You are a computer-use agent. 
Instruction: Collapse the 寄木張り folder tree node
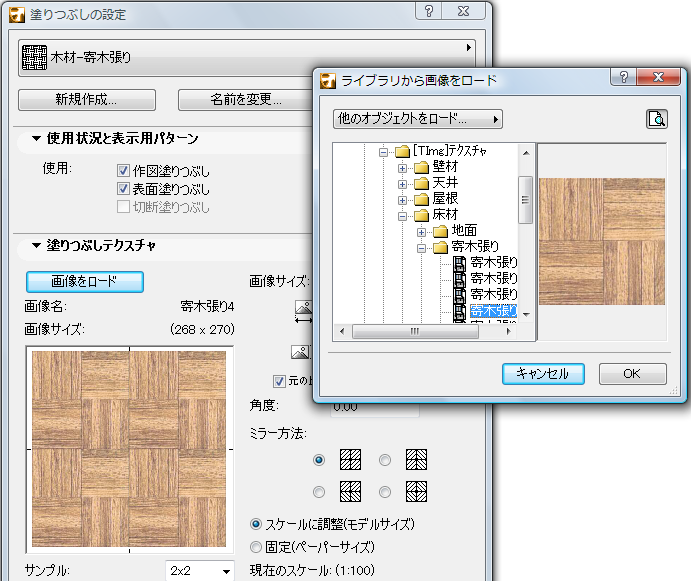[x=421, y=248]
